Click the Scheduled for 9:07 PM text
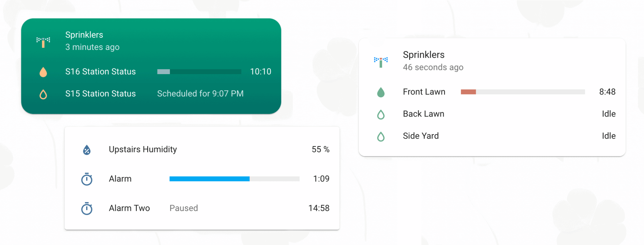The width and height of the screenshot is (644, 245). [x=200, y=94]
